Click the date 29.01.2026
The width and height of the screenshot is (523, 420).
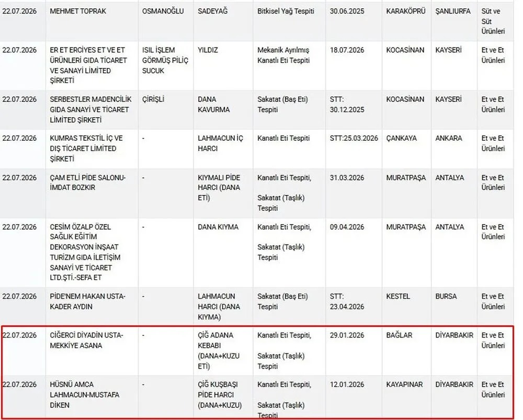click(x=347, y=335)
